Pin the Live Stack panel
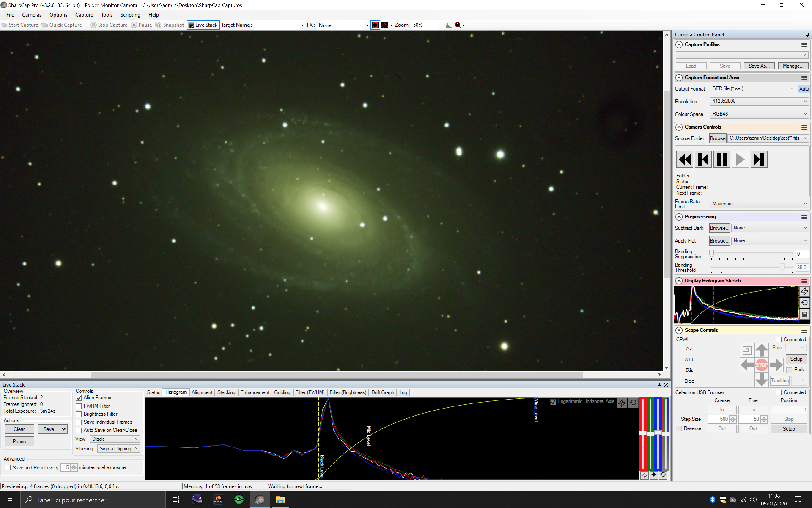This screenshot has height=508, width=812. coord(659,385)
